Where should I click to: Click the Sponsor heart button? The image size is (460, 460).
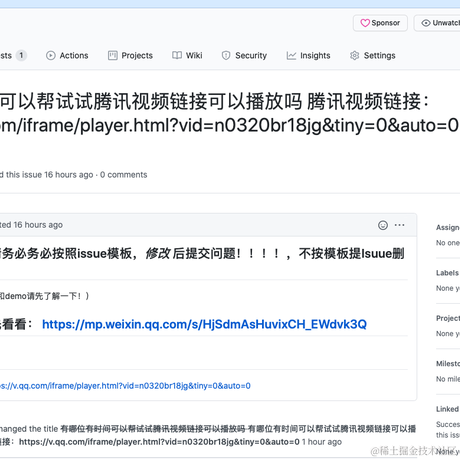(x=380, y=23)
